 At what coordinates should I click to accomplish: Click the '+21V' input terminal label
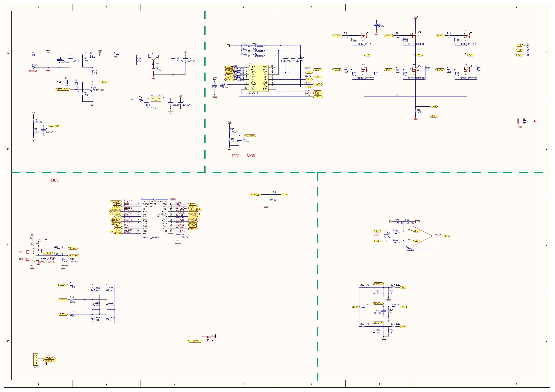35,52
